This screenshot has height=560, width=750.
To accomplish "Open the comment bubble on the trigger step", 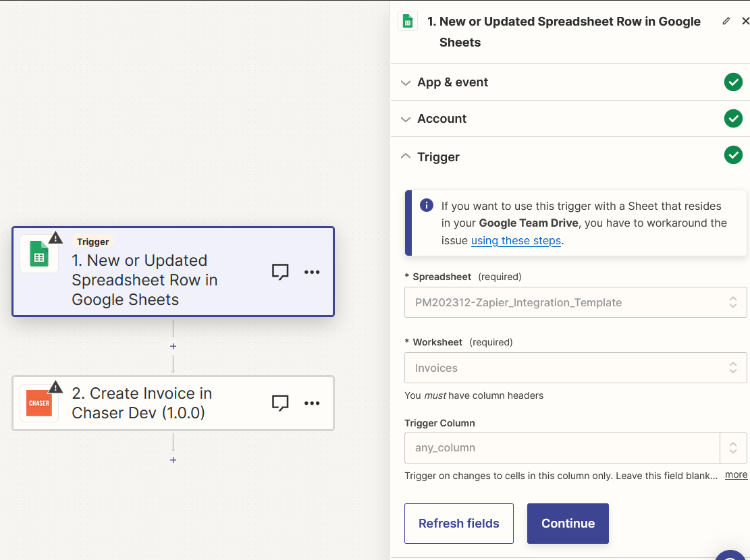I will (x=280, y=272).
